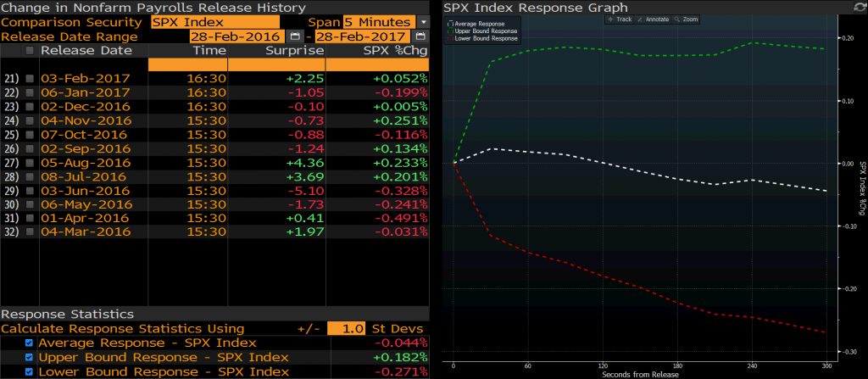Select the 06-May-2016 release date
Viewport: 868px width, 379px height.
click(86, 204)
